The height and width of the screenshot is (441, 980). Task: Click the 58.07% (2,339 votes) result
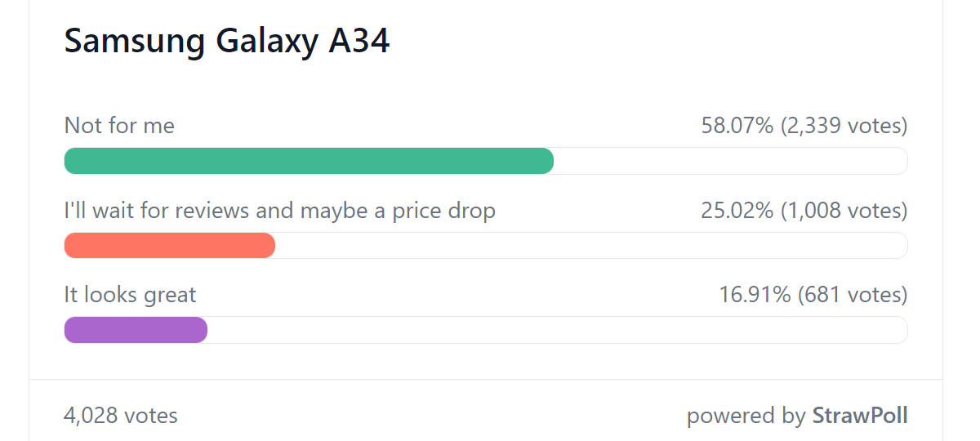[x=804, y=126]
